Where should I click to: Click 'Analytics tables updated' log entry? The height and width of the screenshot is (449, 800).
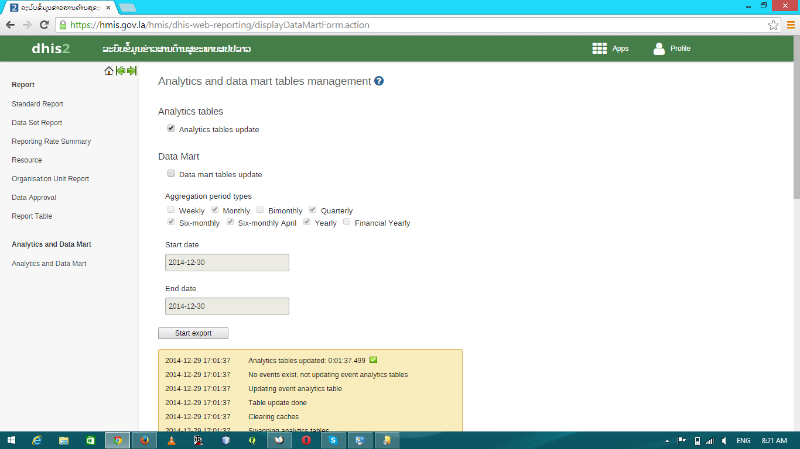(x=307, y=361)
